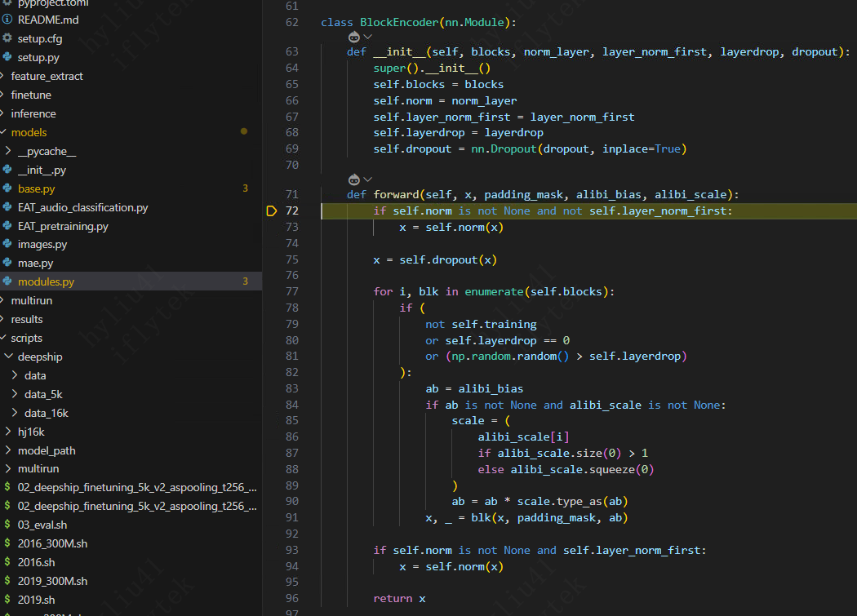Open __init__.py in models
This screenshot has width=857, height=616.
pos(42,170)
